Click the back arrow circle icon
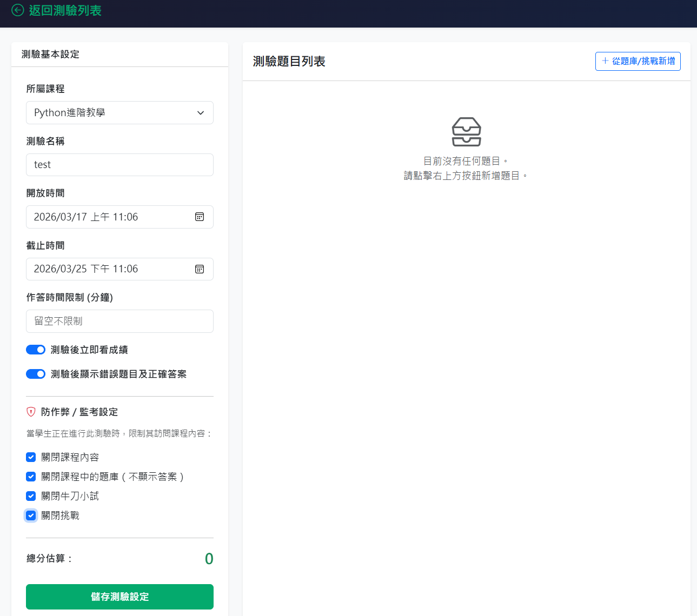This screenshot has width=697, height=616. coord(18,10)
